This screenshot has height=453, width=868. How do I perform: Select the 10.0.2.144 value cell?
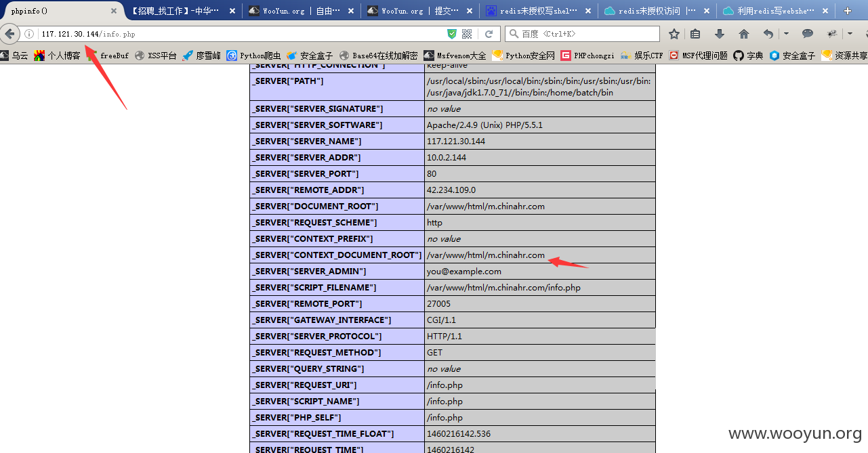coord(540,157)
